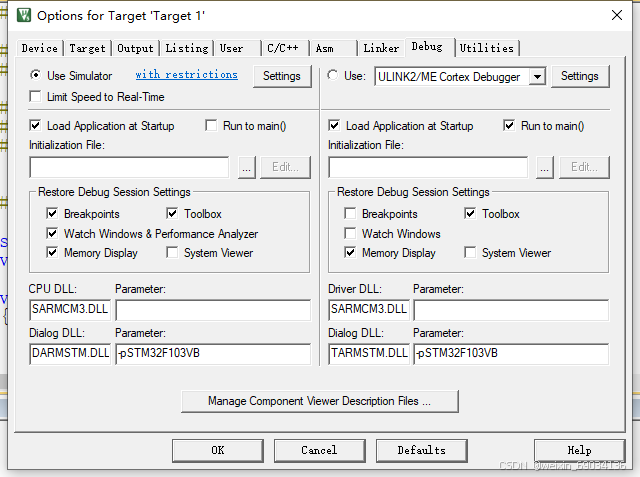The height and width of the screenshot is (477, 640).
Task: Click the Driver DLL field SARMCM3.DLL
Action: point(369,310)
